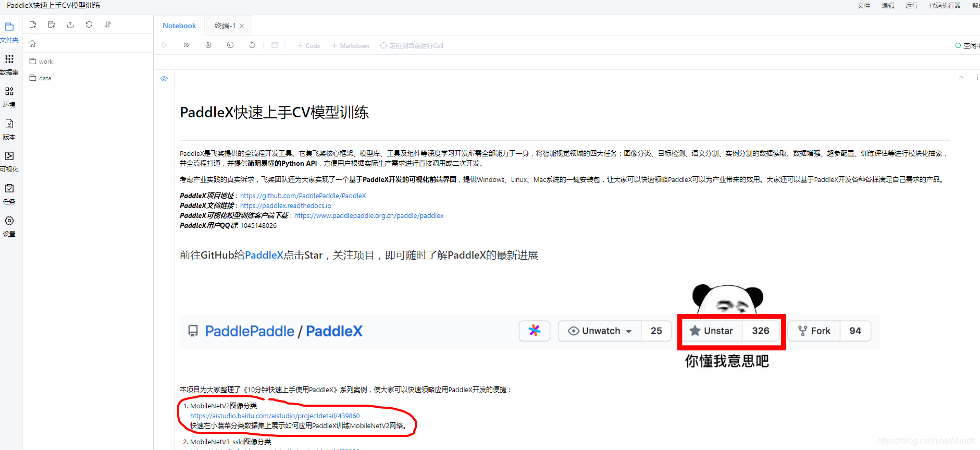
Task: Run the current notebook cell
Action: click(165, 45)
